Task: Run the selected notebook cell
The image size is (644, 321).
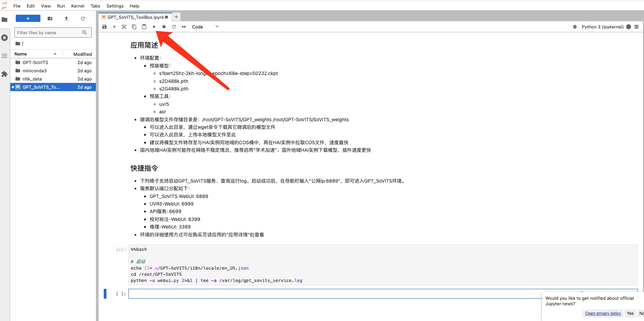Action: pyautogui.click(x=154, y=27)
